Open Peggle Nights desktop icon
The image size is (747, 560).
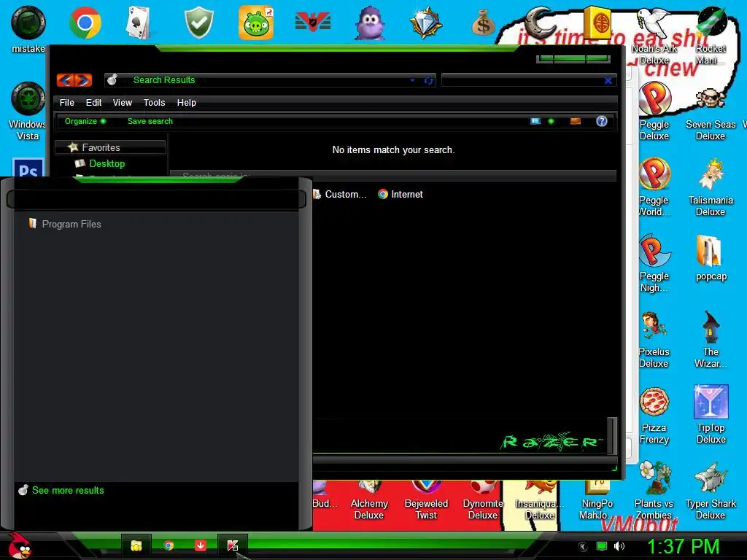pyautogui.click(x=654, y=262)
